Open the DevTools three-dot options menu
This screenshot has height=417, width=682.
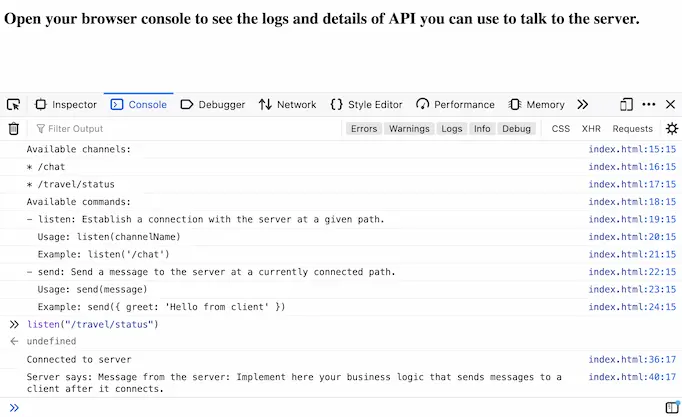point(649,104)
